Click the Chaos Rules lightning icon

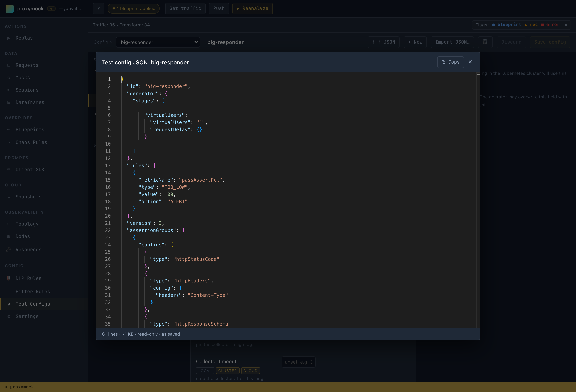click(x=9, y=142)
